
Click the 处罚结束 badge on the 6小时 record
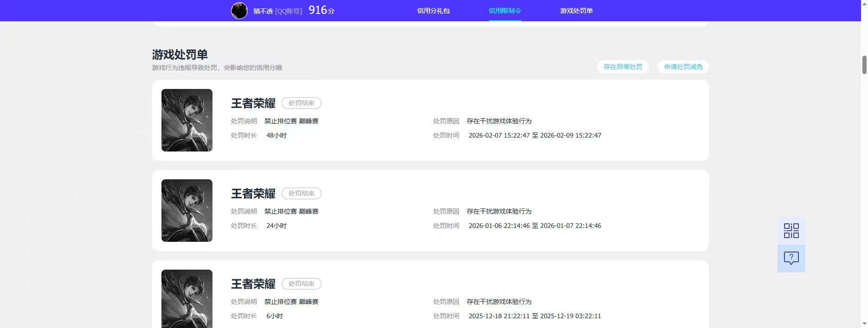pyautogui.click(x=302, y=284)
